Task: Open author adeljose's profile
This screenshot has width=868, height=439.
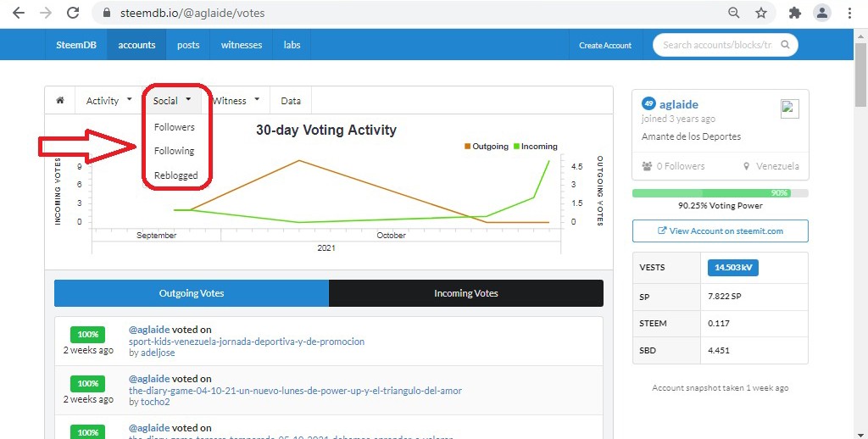Action: tap(157, 353)
